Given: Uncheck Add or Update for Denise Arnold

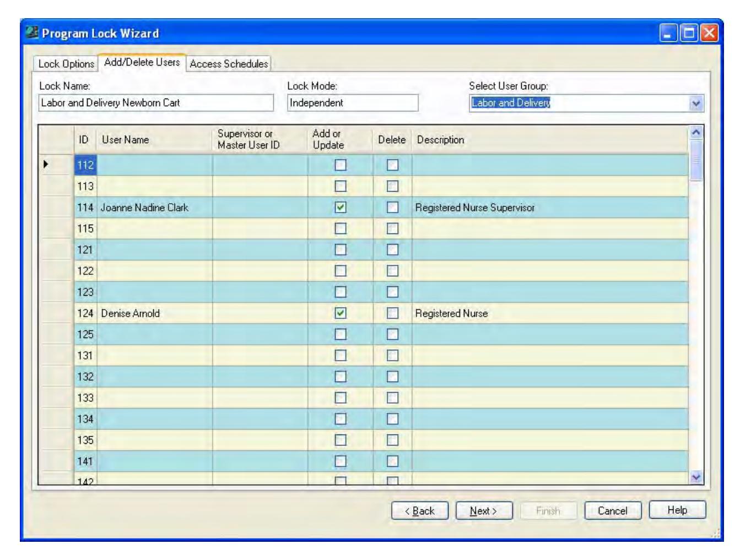Looking at the screenshot, I should pyautogui.click(x=341, y=313).
